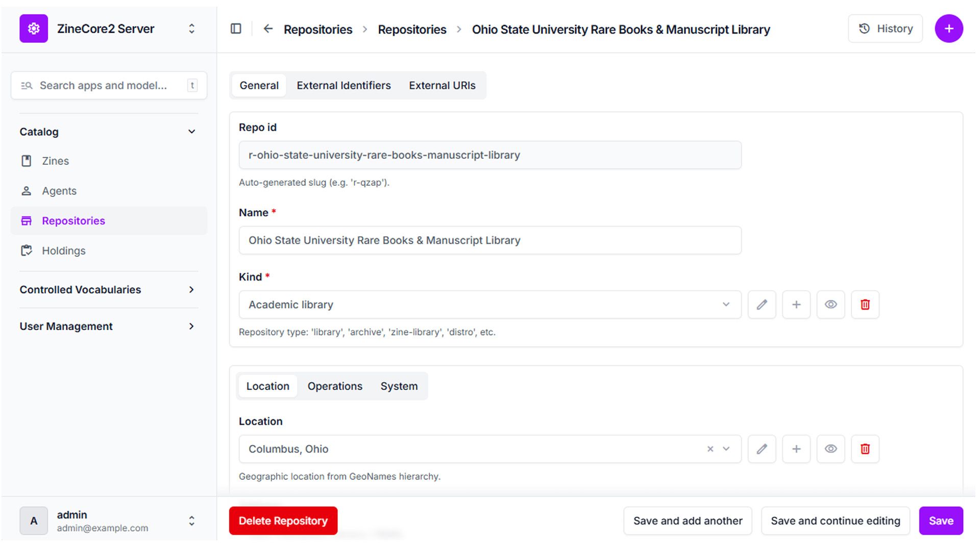View the selected Location eye icon
The width and height of the screenshot is (980, 551).
(x=830, y=449)
